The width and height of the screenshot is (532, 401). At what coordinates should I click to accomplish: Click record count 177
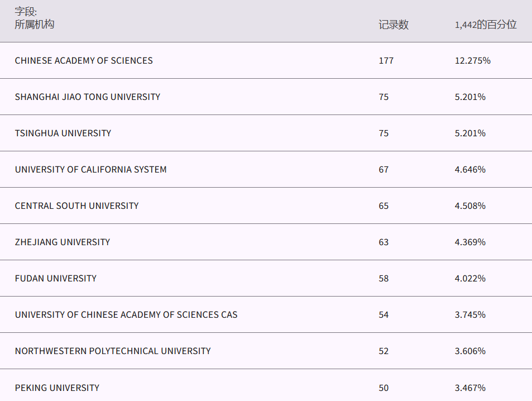386,60
